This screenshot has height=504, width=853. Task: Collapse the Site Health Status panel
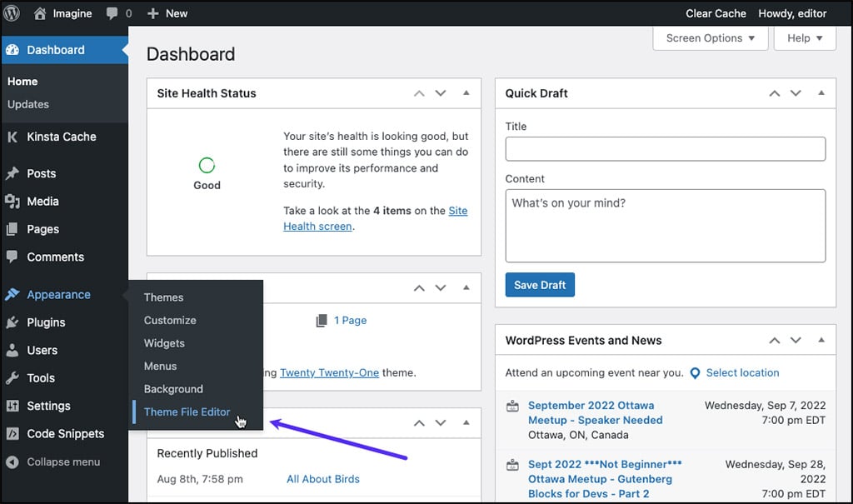tap(466, 93)
